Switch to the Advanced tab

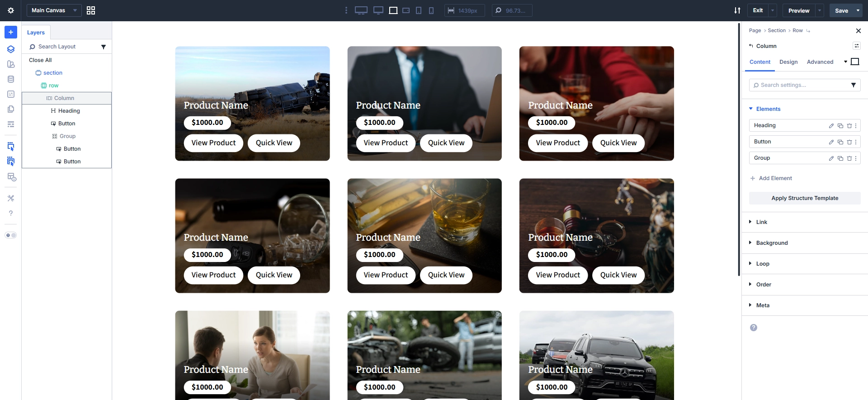point(820,62)
